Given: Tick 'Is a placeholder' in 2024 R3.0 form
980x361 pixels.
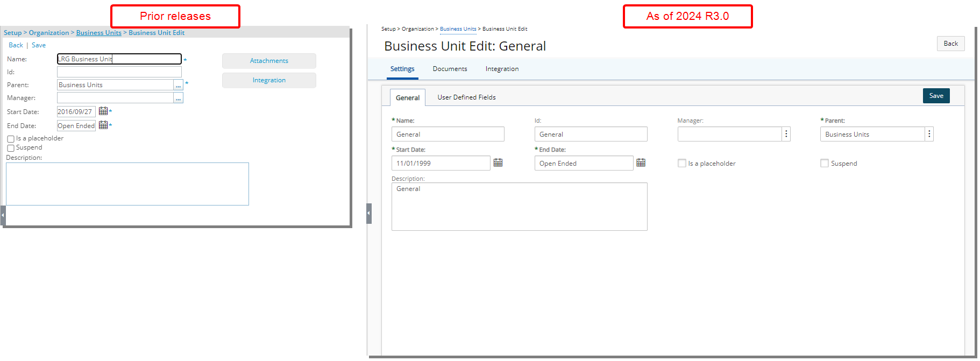Looking at the screenshot, I should click(682, 163).
